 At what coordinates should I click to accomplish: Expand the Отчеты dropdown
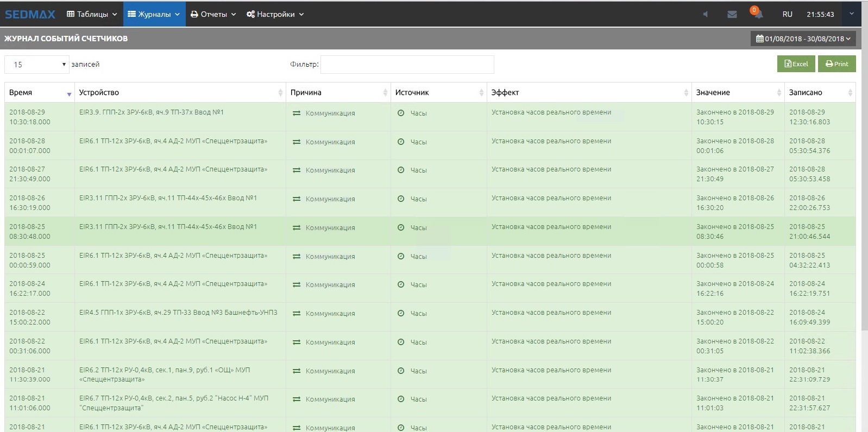click(x=213, y=15)
